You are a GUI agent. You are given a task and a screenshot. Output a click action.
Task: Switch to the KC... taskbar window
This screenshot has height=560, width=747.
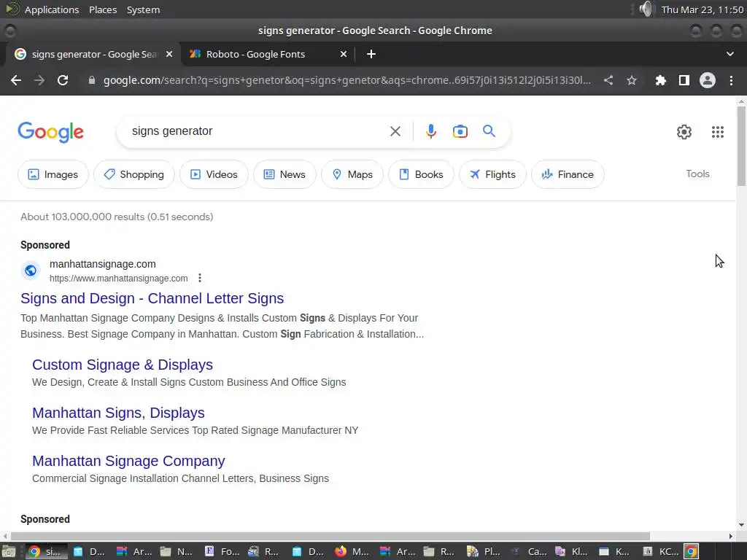[x=661, y=551]
